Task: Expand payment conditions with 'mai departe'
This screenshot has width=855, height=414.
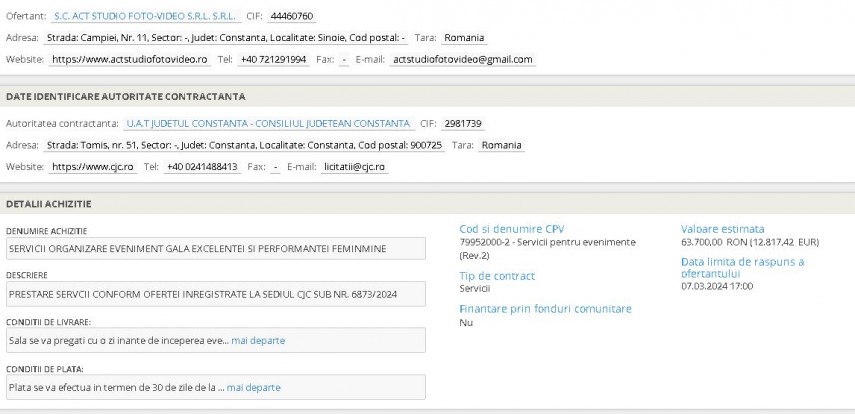Action: [x=254, y=387]
